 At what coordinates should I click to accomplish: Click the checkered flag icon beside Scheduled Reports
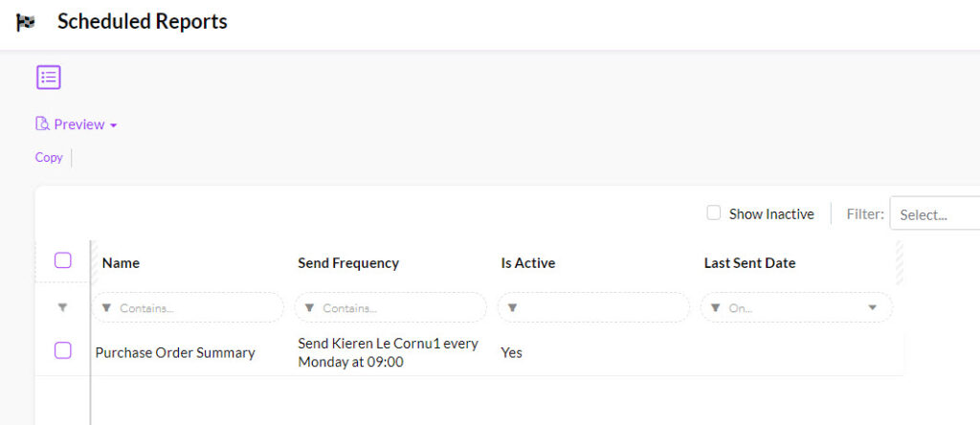tap(26, 23)
